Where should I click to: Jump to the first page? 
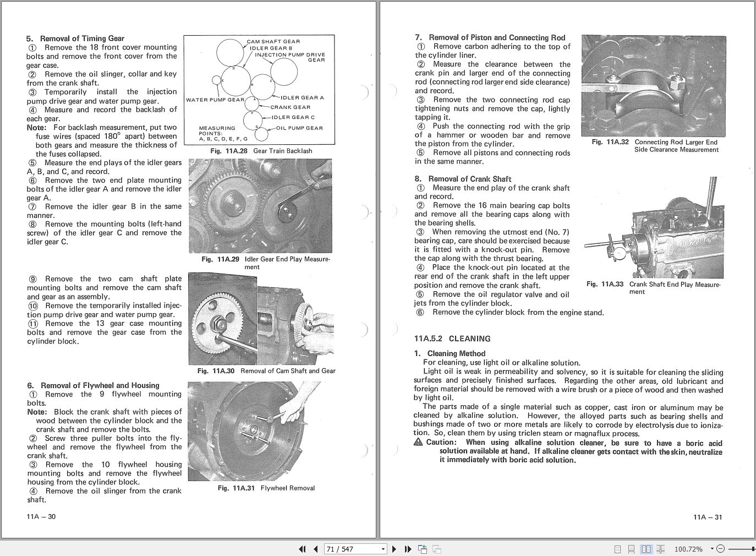point(302,549)
